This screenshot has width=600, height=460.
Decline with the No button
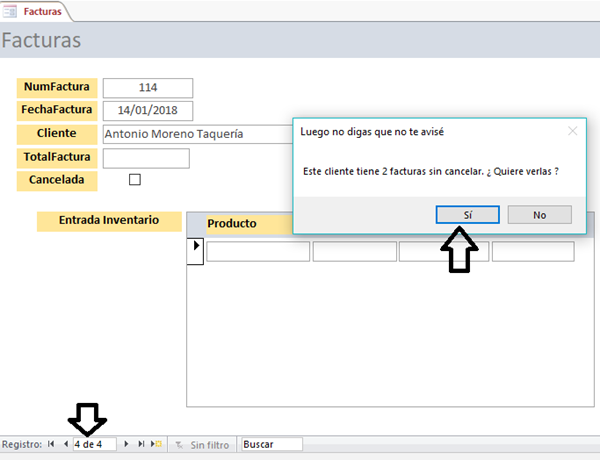click(x=540, y=215)
